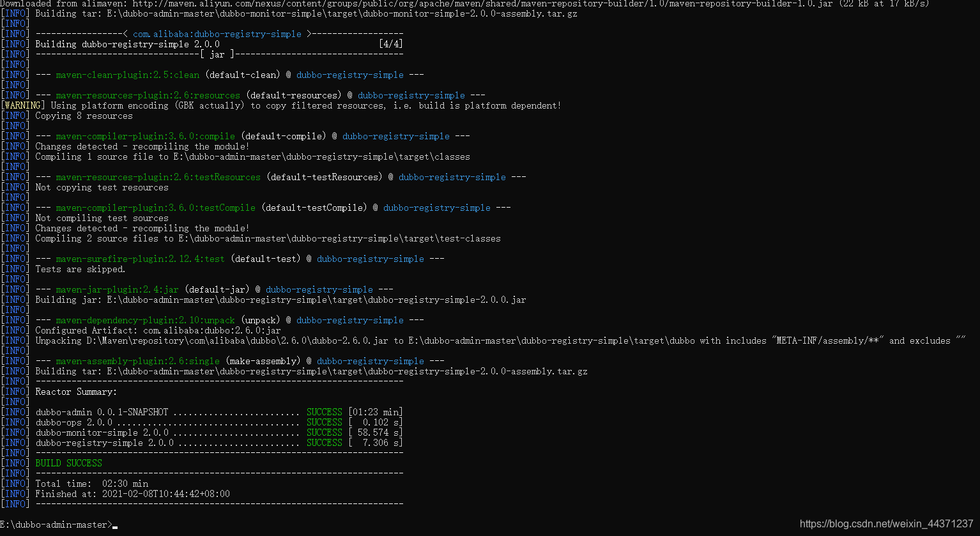Click 'Reactor Summary:' line

(x=76, y=392)
